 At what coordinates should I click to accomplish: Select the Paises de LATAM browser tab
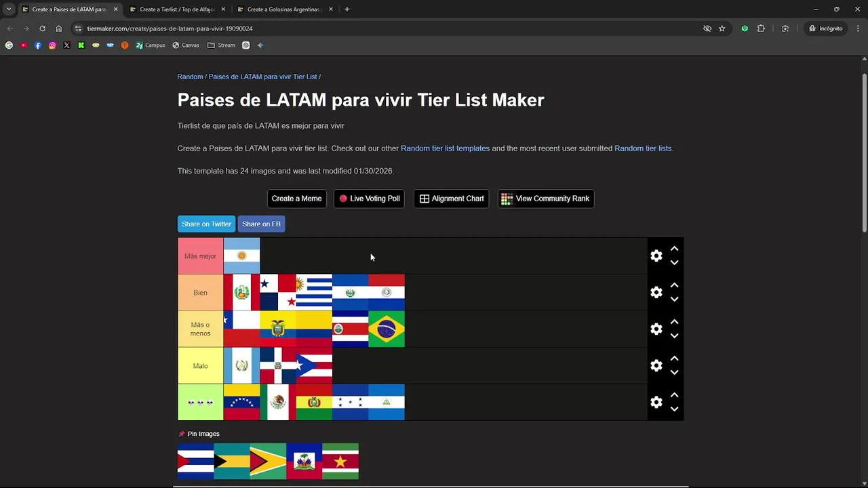point(69,9)
